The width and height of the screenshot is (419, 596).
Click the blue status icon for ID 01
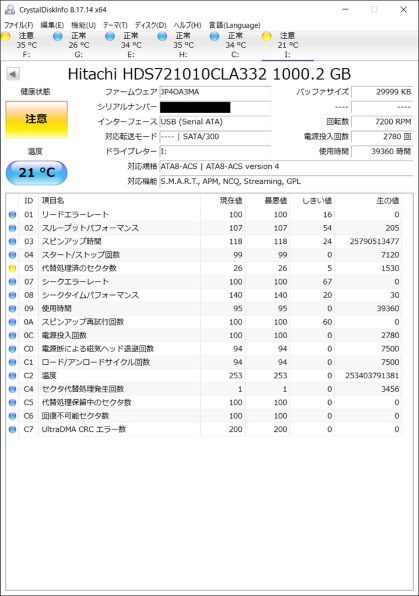click(x=13, y=215)
